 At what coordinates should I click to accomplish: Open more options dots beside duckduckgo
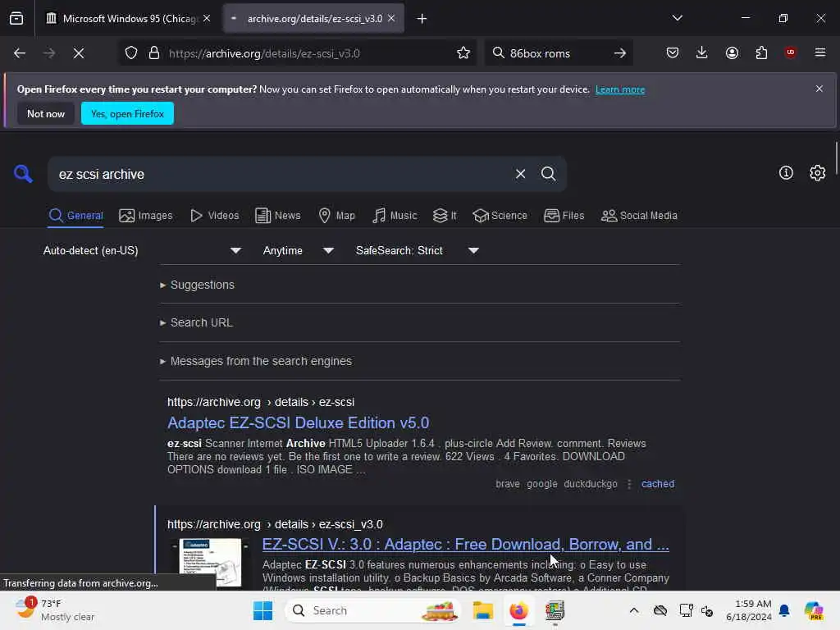[629, 484]
